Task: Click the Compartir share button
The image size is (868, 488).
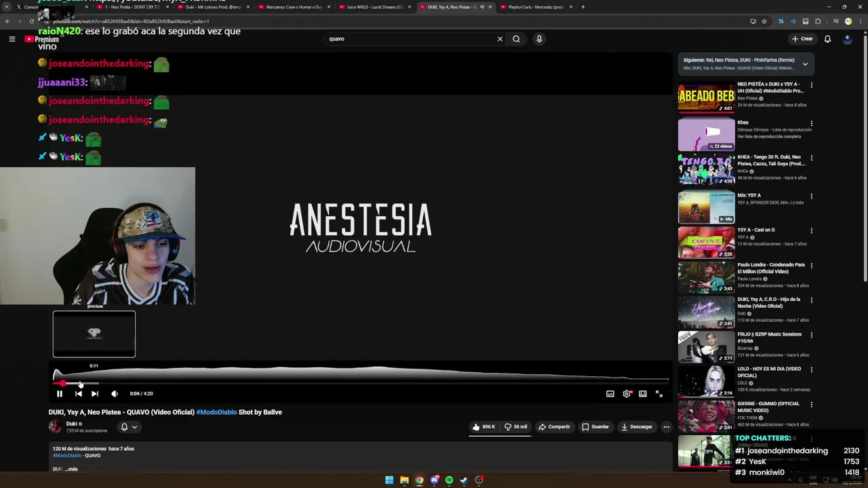Action: 554,427
